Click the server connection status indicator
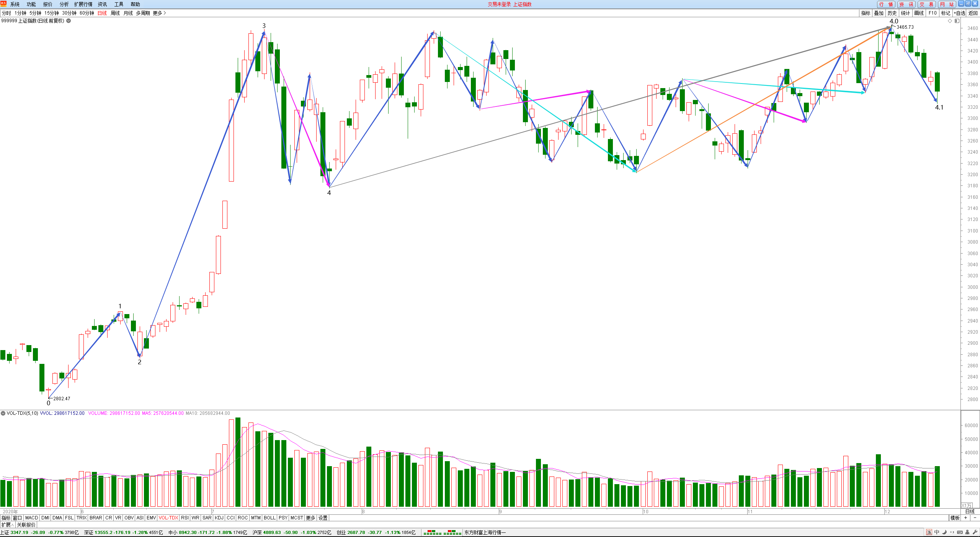 442,532
